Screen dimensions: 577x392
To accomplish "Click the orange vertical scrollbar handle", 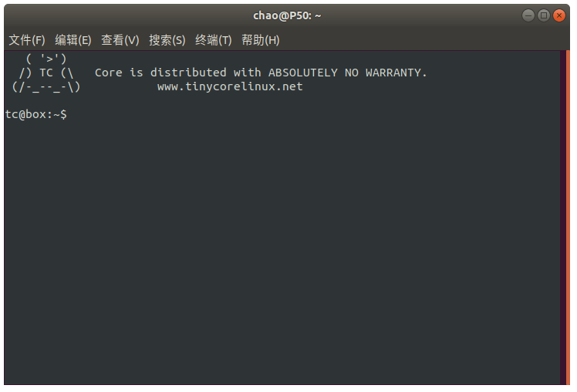I will point(568,218).
